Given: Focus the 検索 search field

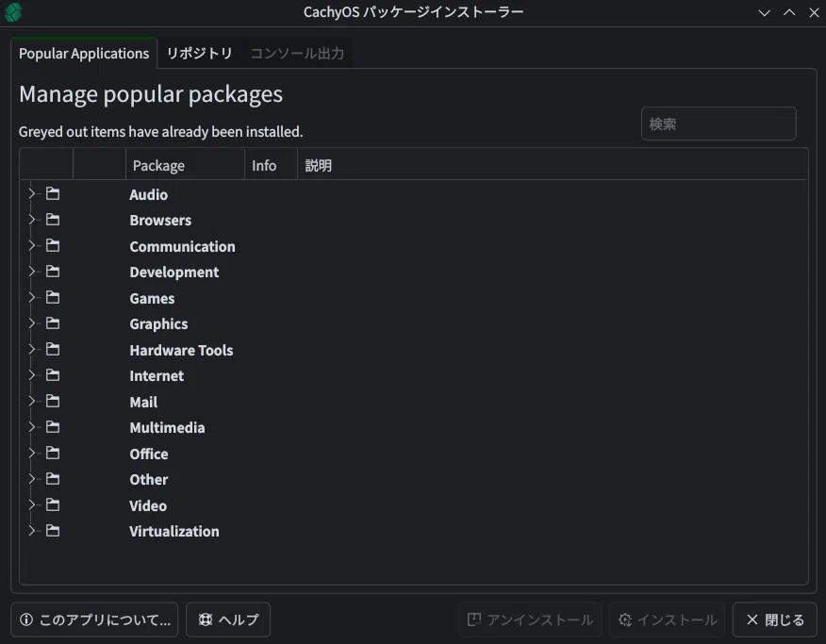Looking at the screenshot, I should (x=719, y=124).
